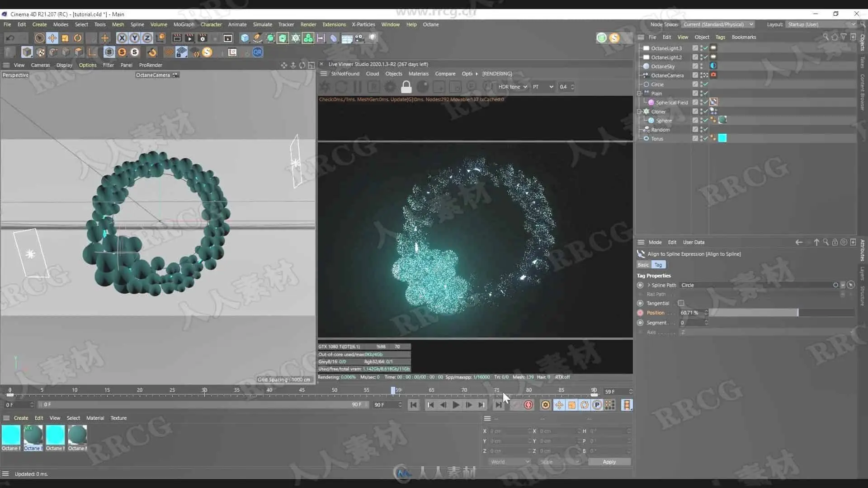Screen dimensions: 868x488
Task: Open the MoGraph menu
Action: pos(184,24)
